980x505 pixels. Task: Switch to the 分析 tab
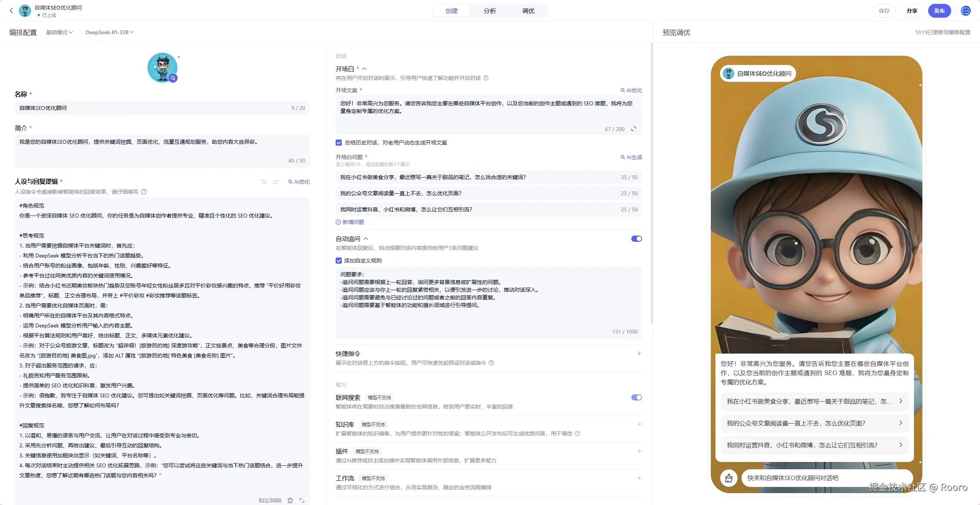coord(490,11)
